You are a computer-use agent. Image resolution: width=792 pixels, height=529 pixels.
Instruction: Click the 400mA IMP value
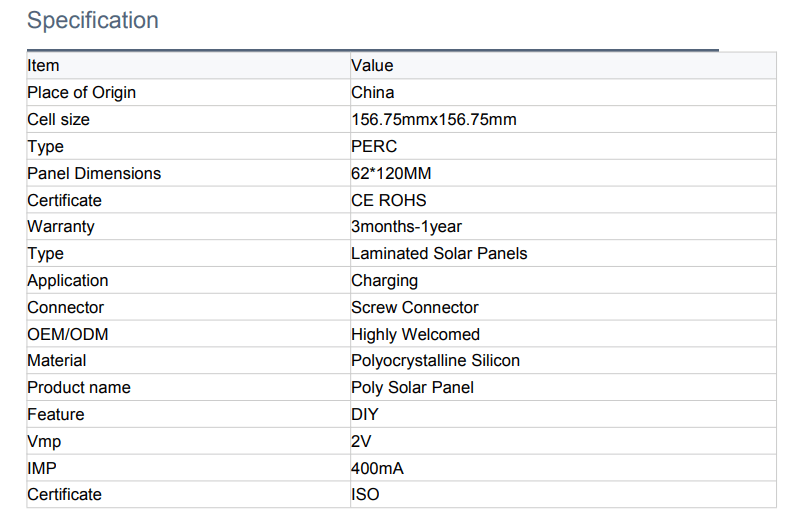(377, 468)
